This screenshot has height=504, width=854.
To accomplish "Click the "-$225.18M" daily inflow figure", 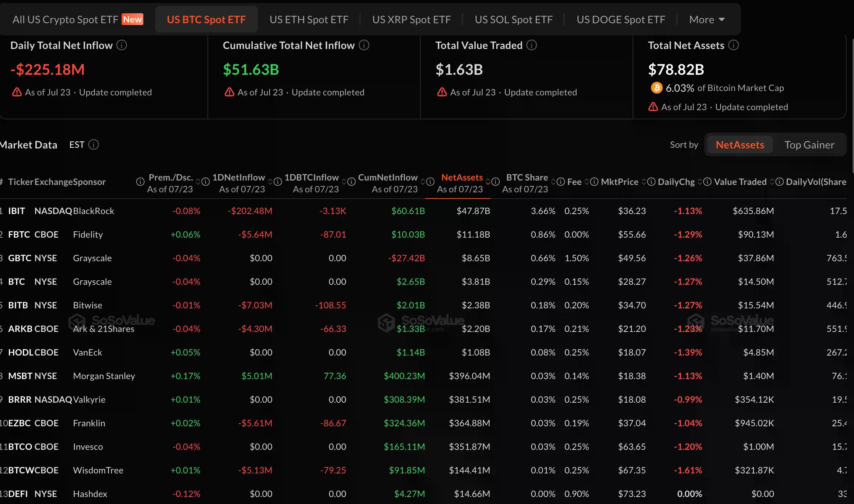I will point(48,69).
